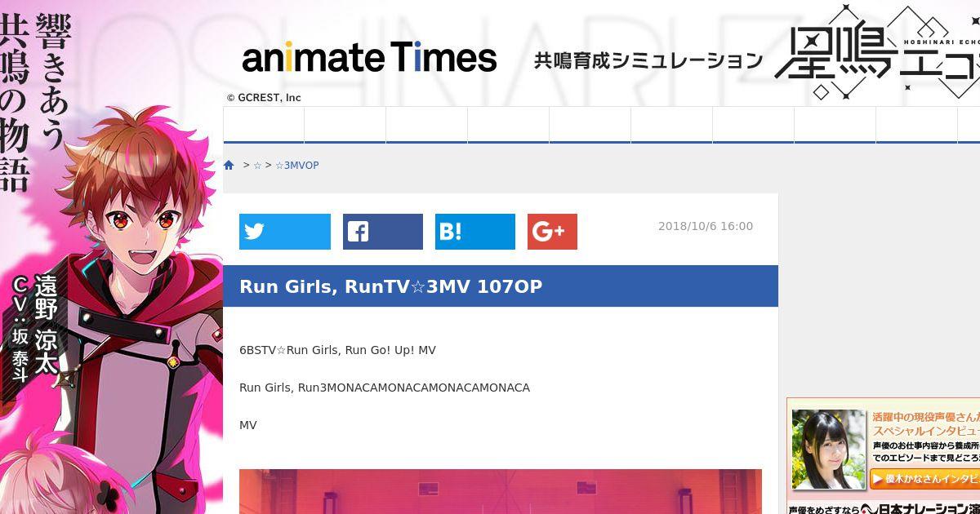
Task: Click the 優木かなさんインタビュー ad button
Action: pyautogui.click(x=925, y=479)
